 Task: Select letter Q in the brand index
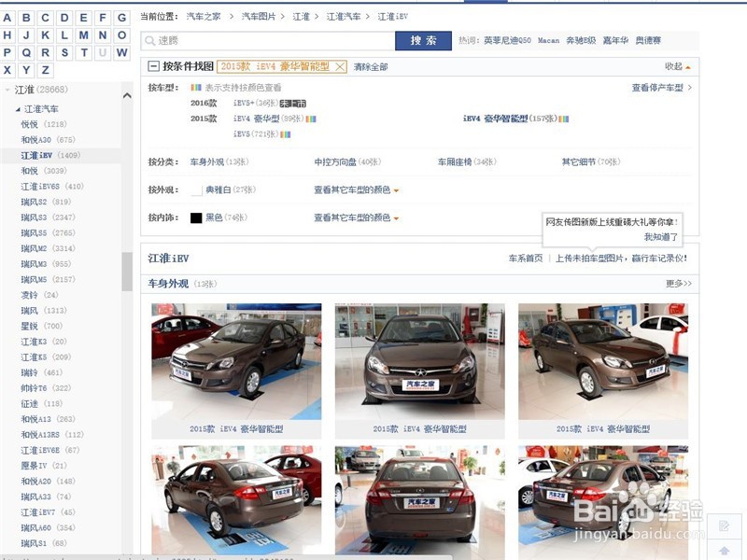click(x=26, y=52)
